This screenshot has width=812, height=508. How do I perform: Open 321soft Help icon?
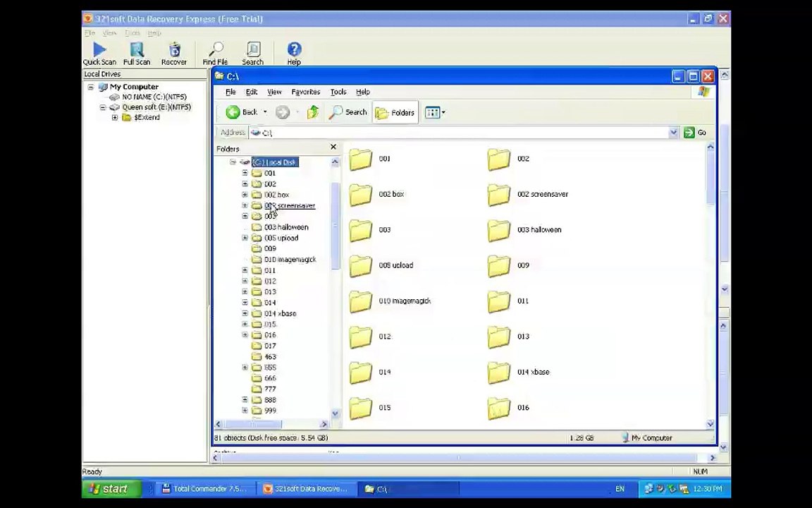(x=294, y=54)
